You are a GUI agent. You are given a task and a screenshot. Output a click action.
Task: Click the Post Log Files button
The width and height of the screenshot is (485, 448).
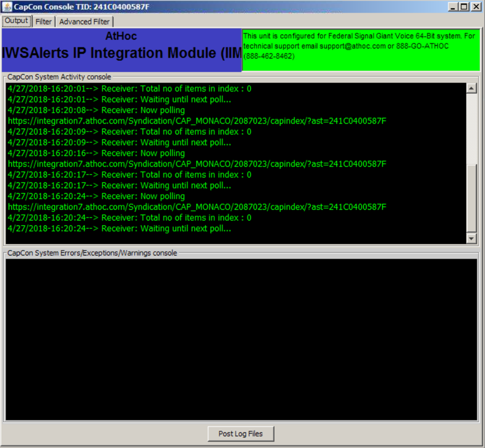point(241,434)
